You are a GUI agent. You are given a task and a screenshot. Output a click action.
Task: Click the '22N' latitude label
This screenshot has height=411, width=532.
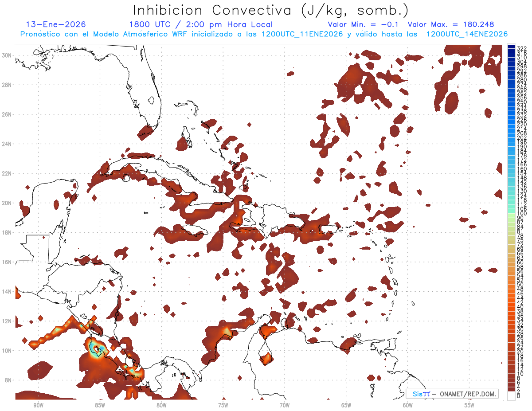7,173
